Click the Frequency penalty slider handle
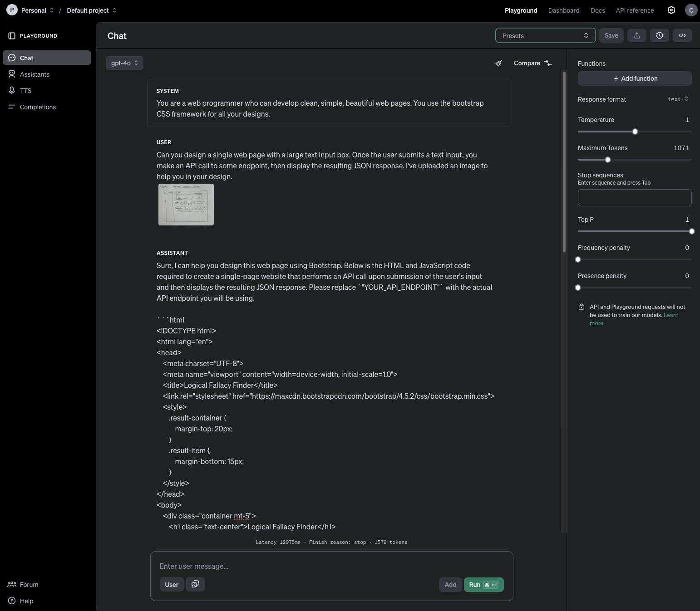 (x=578, y=259)
